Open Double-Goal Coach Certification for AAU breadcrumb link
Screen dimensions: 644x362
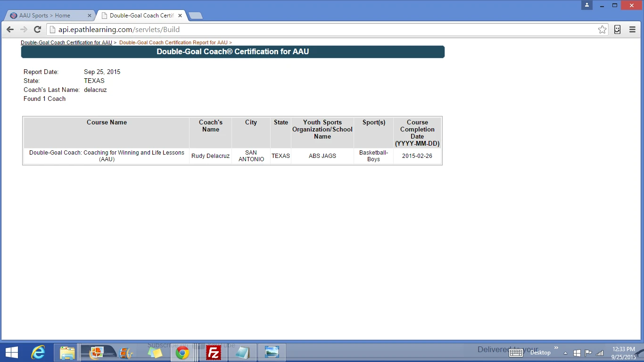(x=66, y=42)
